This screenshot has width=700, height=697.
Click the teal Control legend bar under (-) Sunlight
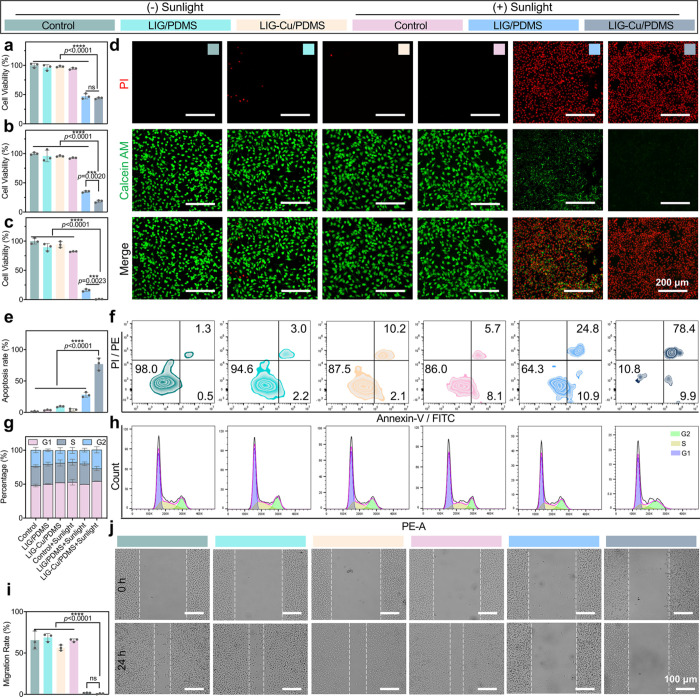[x=59, y=25]
